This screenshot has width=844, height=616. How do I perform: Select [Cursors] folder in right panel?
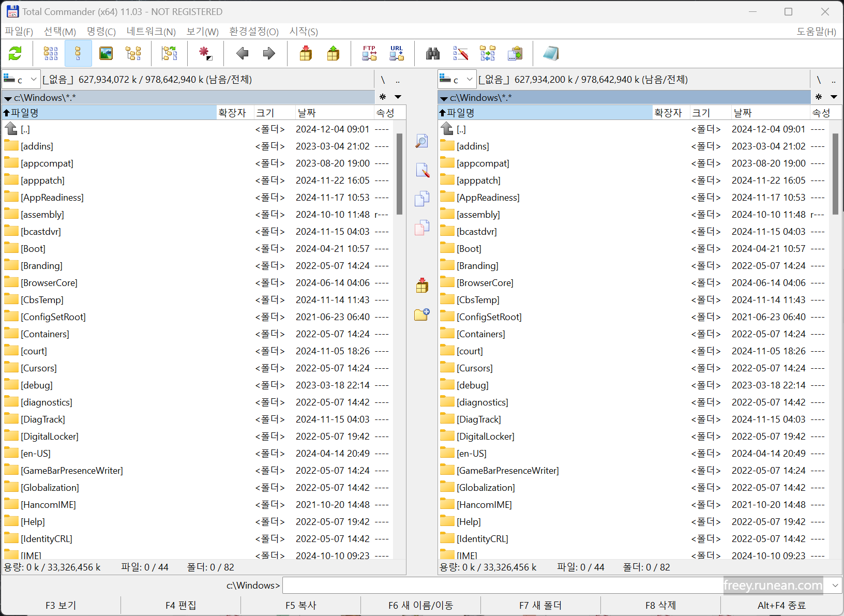(x=632, y=368)
